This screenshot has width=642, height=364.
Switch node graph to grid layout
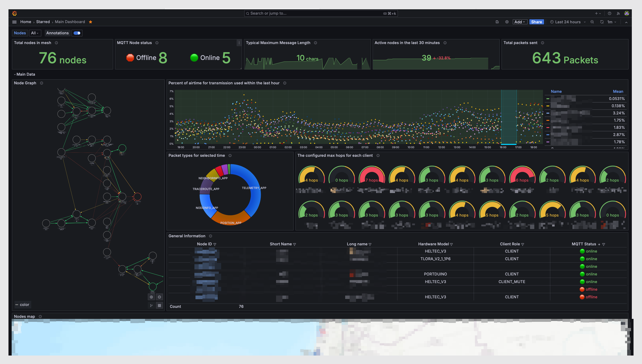tap(159, 306)
